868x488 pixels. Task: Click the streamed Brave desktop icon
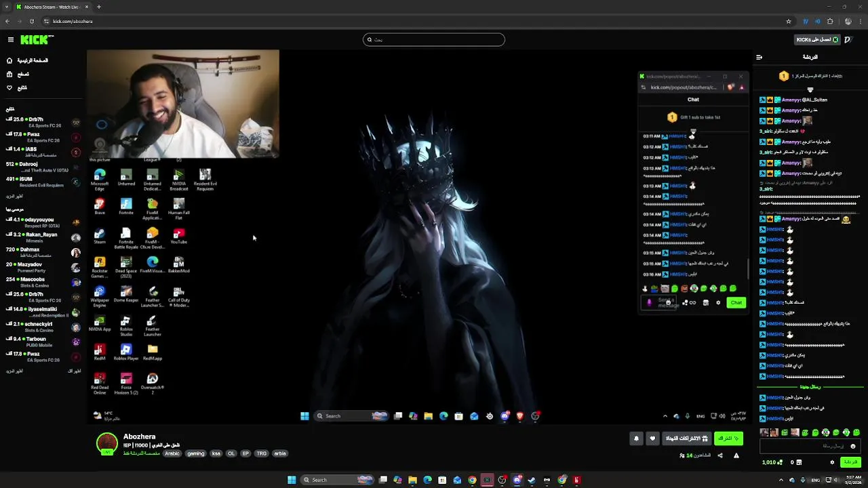[x=100, y=207]
